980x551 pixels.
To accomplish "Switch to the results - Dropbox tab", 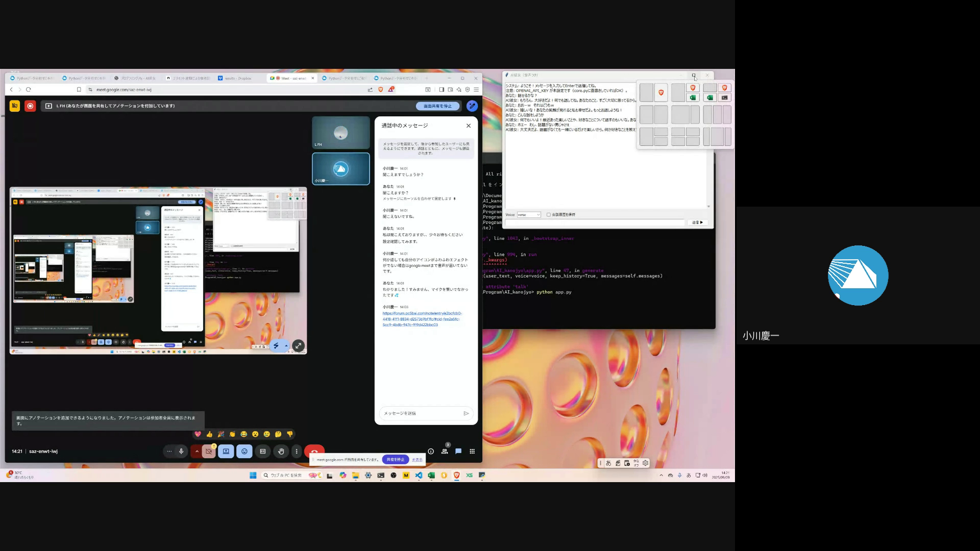I will (x=238, y=78).
